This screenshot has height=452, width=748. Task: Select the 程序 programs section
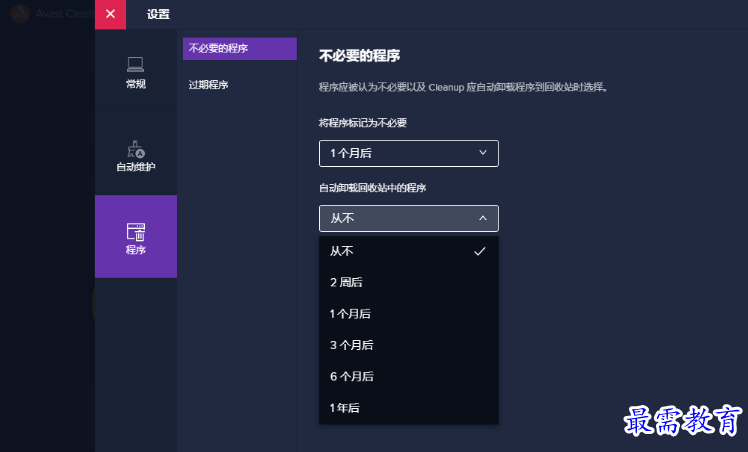point(136,236)
